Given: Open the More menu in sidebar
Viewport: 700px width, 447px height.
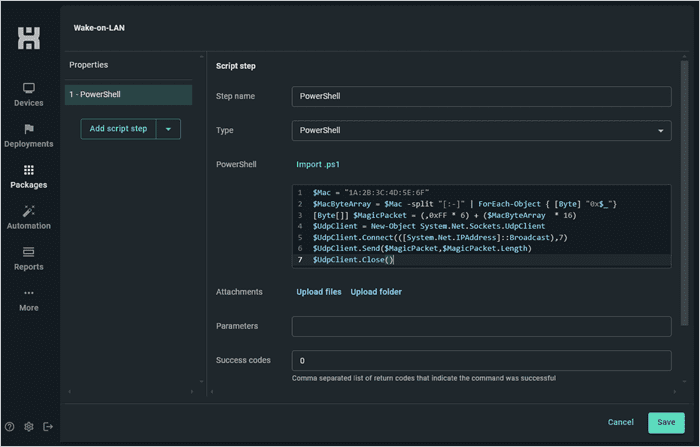Looking at the screenshot, I should 29,300.
